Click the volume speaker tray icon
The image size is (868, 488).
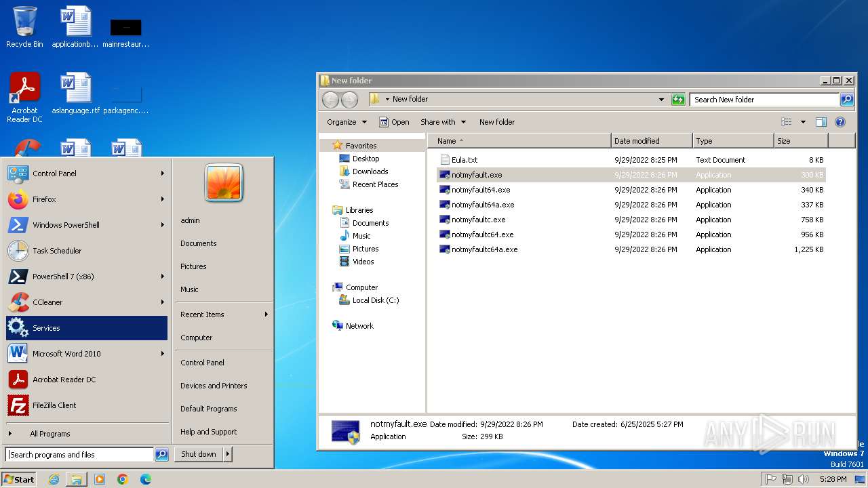pyautogui.click(x=803, y=479)
